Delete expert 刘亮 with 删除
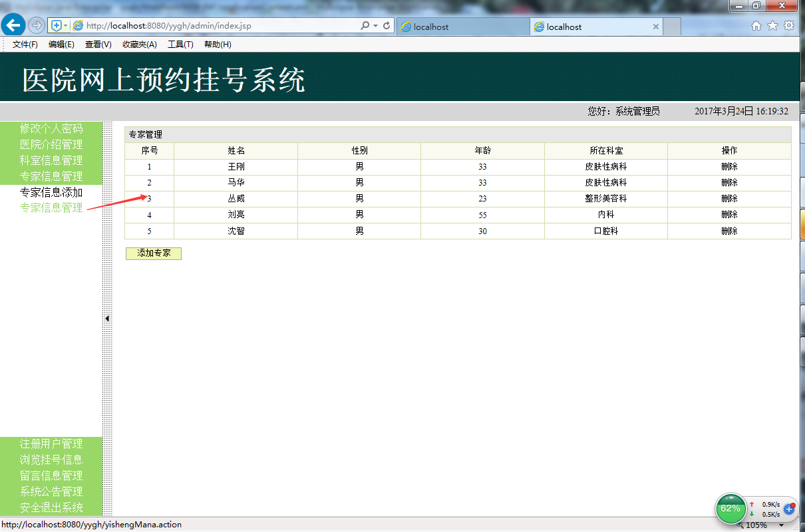The width and height of the screenshot is (805, 532). pyautogui.click(x=729, y=215)
